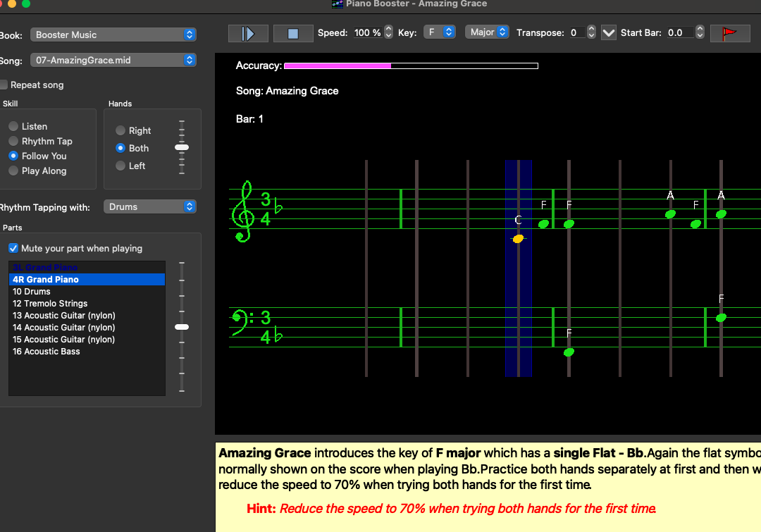The height and width of the screenshot is (532, 761).
Task: Open the Song dropdown 07-AmazingGrace.mid
Action: click(113, 60)
